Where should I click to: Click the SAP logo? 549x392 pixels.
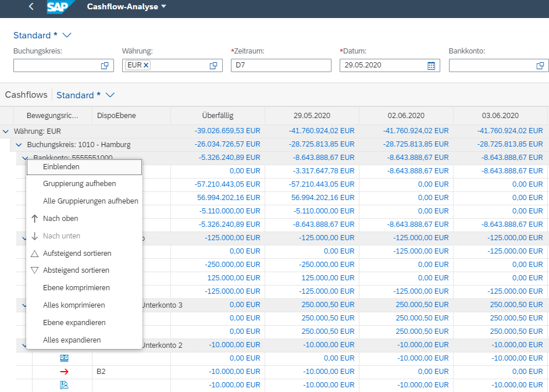[x=58, y=7]
